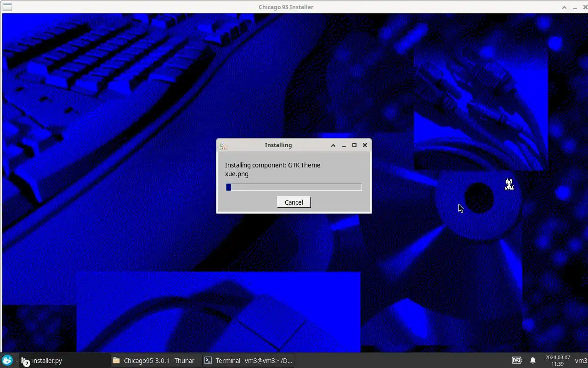The image size is (588, 368).
Task: Click the 'xue.png' file name text
Action: coord(237,174)
